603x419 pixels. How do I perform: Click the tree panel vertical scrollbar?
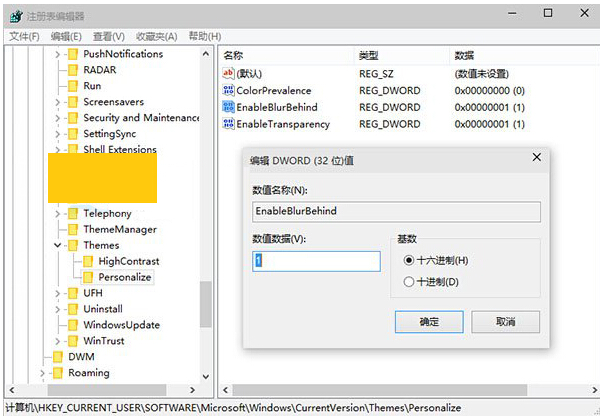click(205, 311)
